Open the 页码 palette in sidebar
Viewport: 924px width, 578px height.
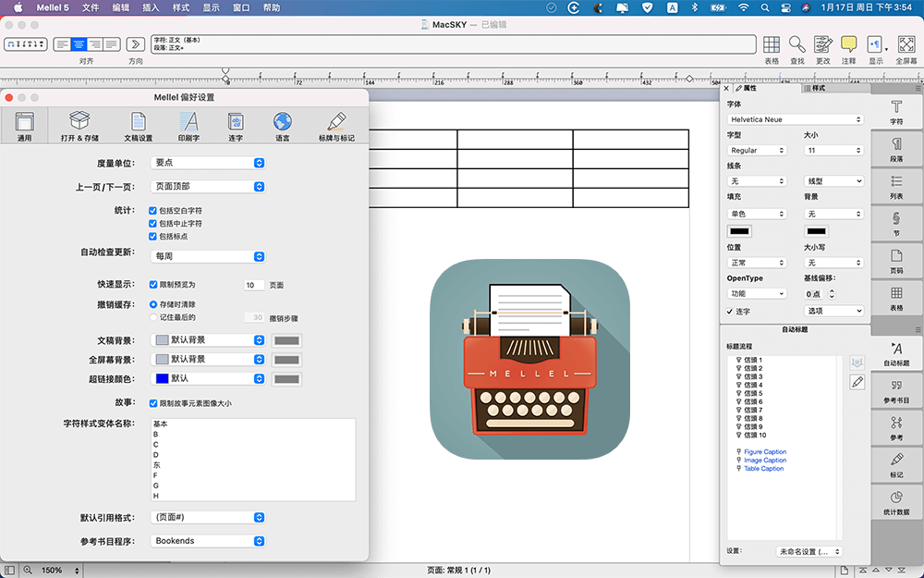(896, 261)
